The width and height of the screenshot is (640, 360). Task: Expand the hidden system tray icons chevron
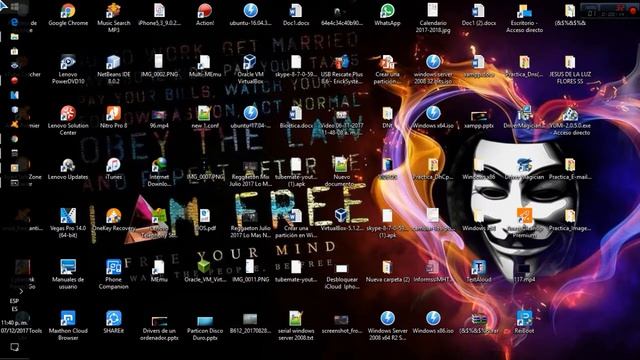[21, 291]
